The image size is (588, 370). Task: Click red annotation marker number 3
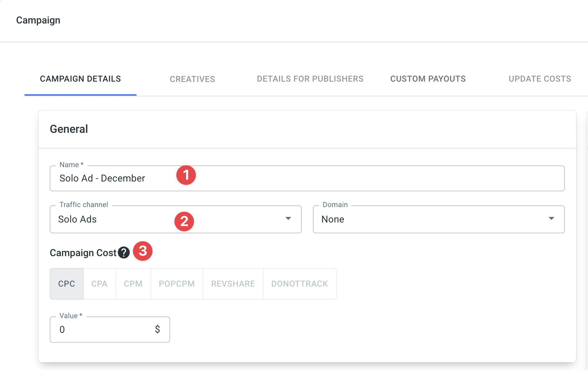(143, 251)
